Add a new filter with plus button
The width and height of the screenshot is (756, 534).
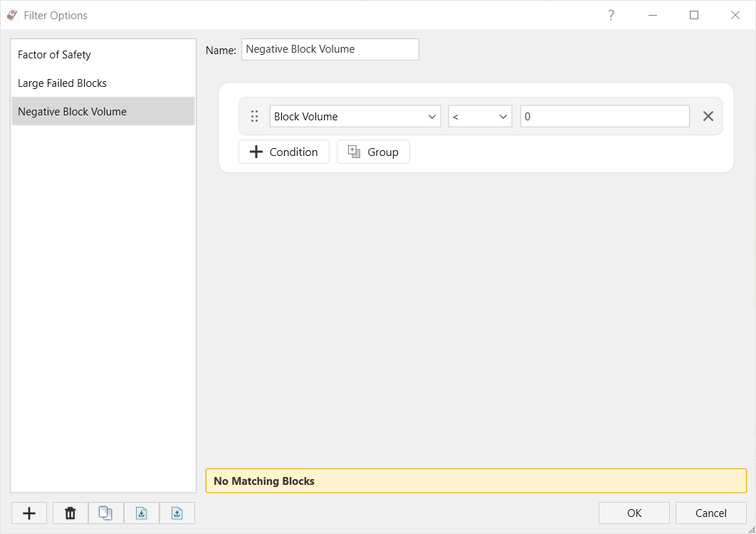pyautogui.click(x=29, y=513)
